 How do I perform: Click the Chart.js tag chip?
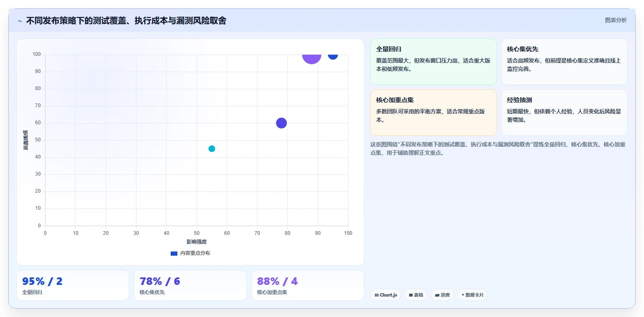[x=386, y=295]
